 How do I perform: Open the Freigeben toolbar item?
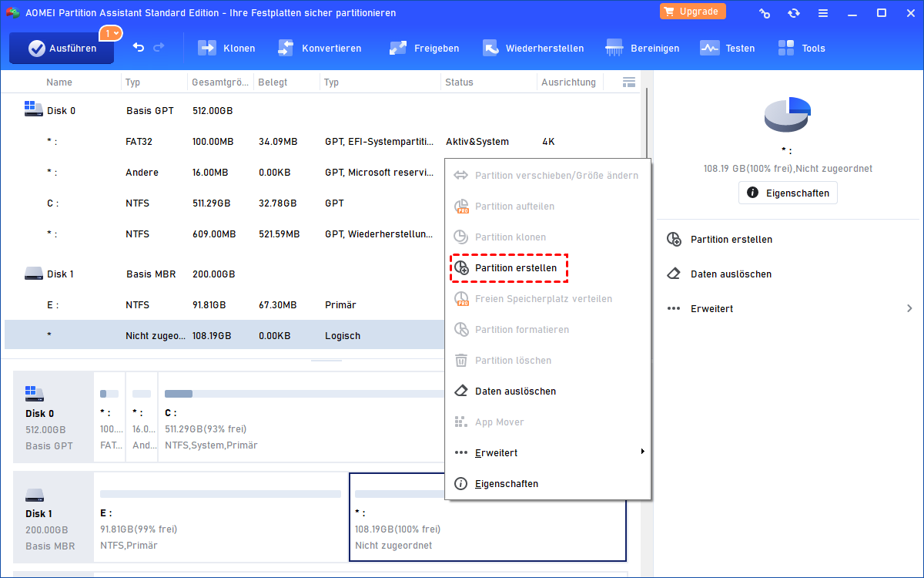(x=424, y=48)
